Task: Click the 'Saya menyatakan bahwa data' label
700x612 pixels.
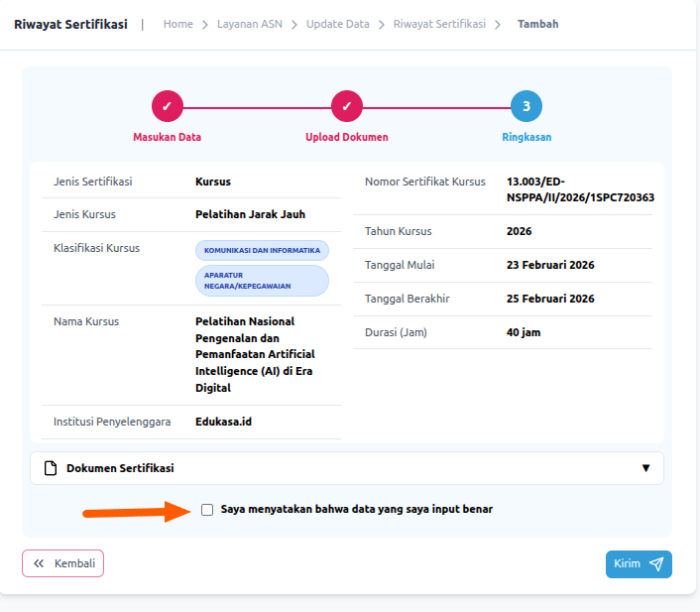Action: [356, 509]
